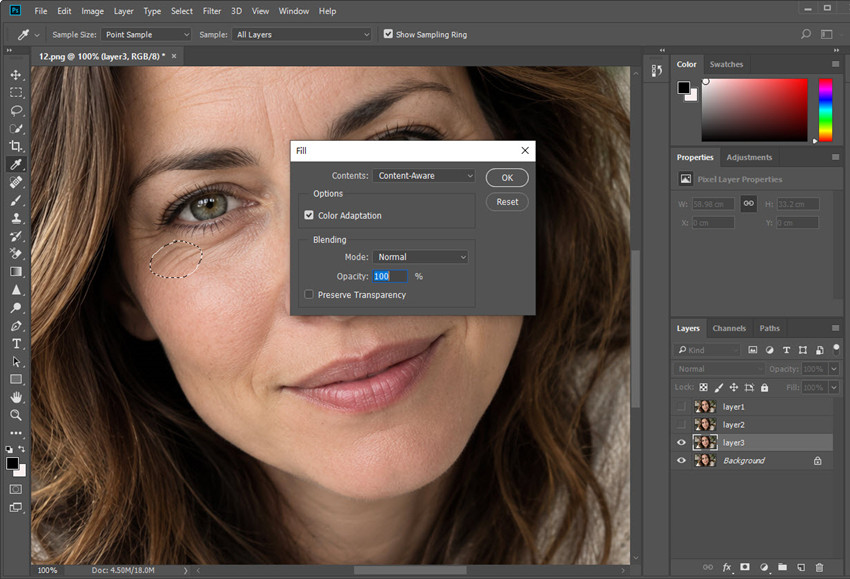The height and width of the screenshot is (579, 850).
Task: Click the Quick Mask mode icon
Action: (x=16, y=489)
